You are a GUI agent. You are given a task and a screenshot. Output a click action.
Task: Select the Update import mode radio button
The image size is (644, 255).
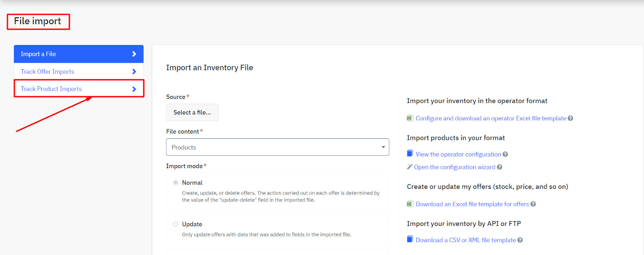[x=175, y=224]
